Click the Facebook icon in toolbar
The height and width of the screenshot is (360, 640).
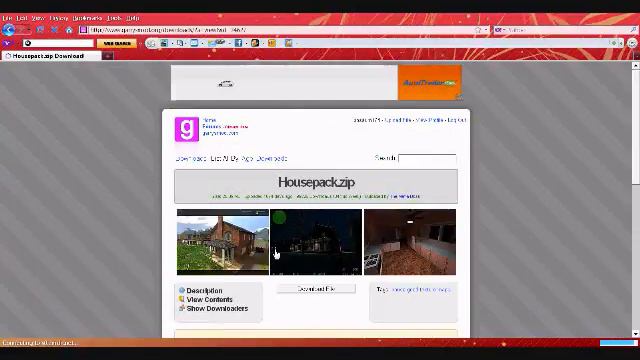(238, 43)
